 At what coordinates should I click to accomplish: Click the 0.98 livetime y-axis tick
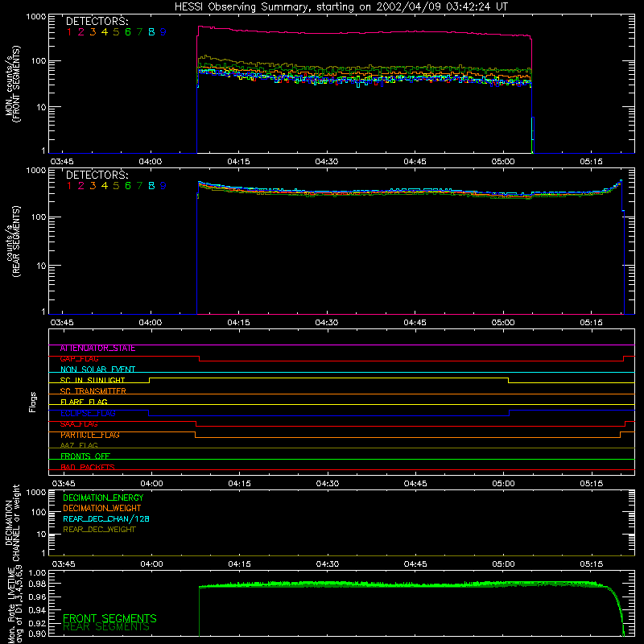click(x=37, y=584)
